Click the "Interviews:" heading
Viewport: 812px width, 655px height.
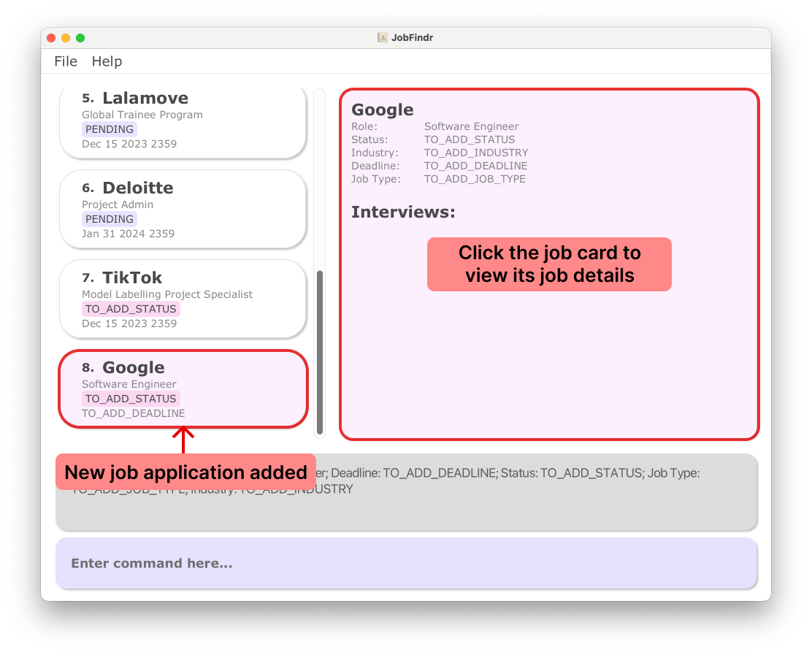tap(403, 212)
